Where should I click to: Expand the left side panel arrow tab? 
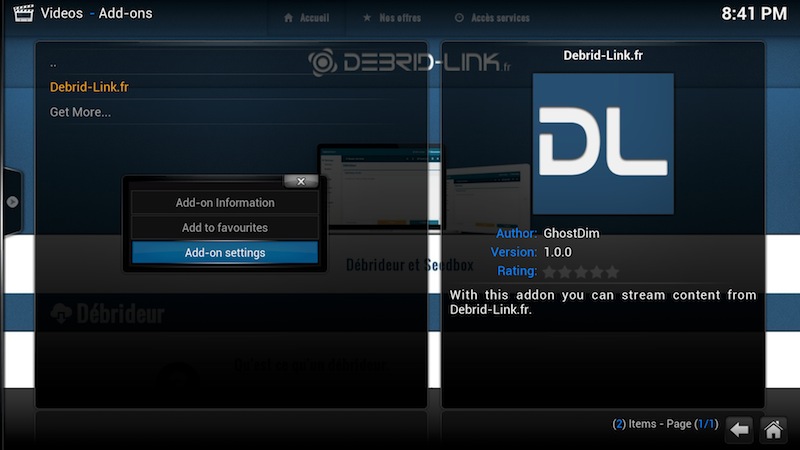(12, 202)
